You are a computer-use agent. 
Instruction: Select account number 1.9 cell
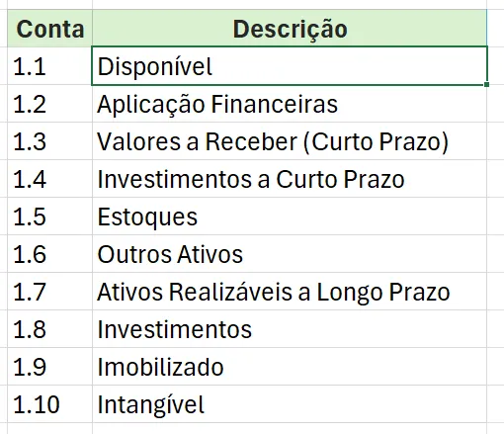pyautogui.click(x=49, y=367)
